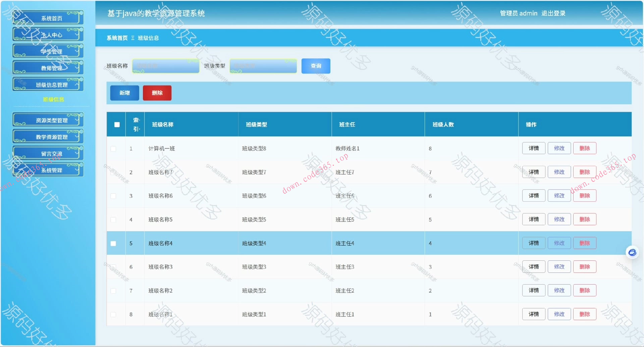Click the 查询 search button

click(x=316, y=66)
